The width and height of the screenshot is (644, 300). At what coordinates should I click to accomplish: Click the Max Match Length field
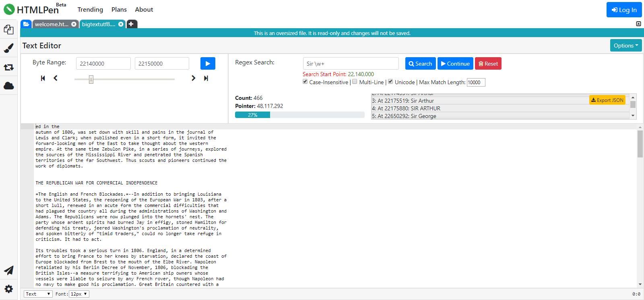click(x=476, y=82)
